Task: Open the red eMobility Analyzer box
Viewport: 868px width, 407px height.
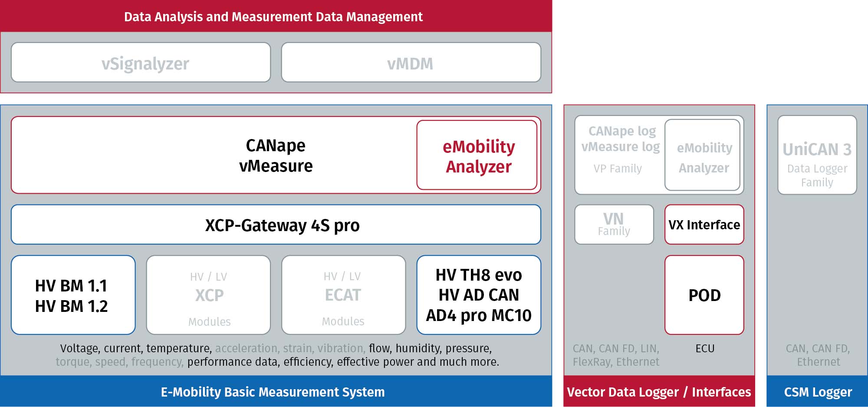Action: (477, 155)
